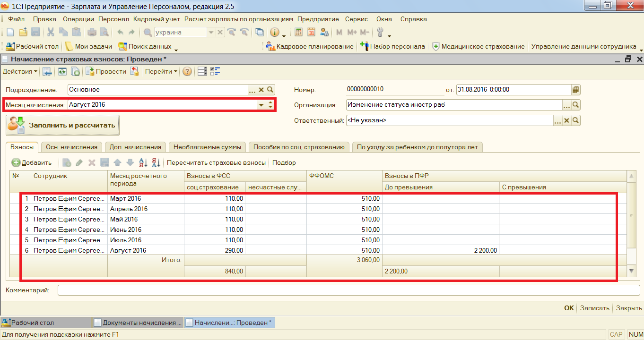Click the calendar picker beside the date field
This screenshot has height=340, width=644.
coord(575,90)
